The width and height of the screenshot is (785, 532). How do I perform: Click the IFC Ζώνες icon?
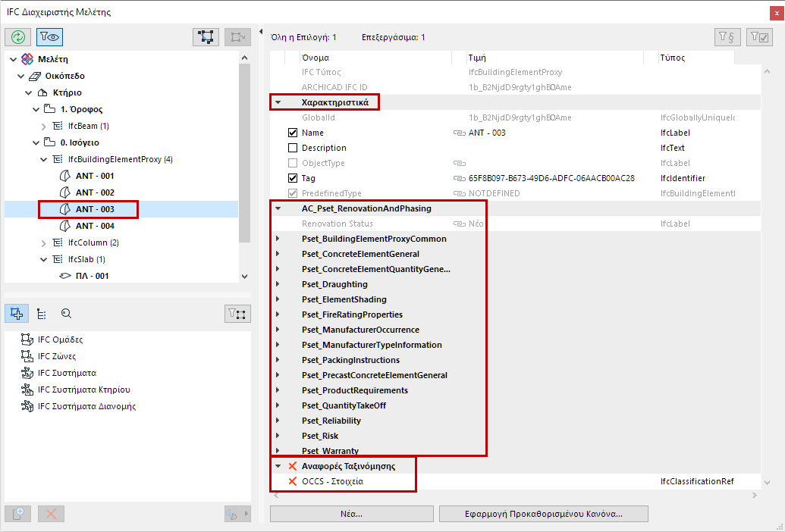point(27,356)
